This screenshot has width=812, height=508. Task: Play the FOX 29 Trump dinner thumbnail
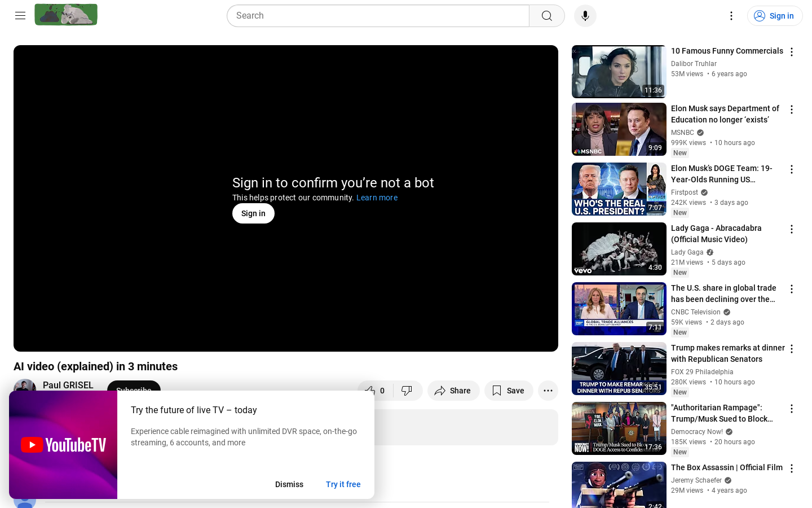tap(619, 369)
